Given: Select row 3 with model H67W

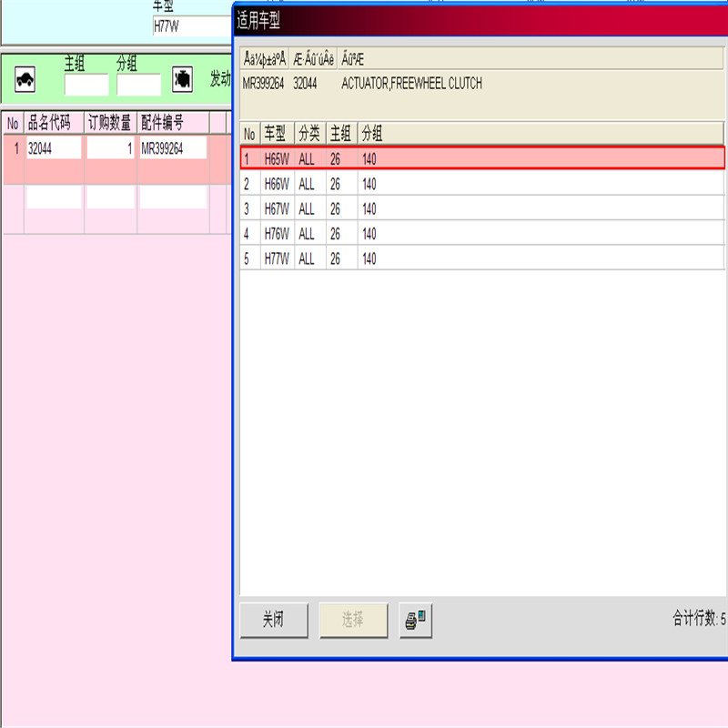Looking at the screenshot, I should pos(482,208).
